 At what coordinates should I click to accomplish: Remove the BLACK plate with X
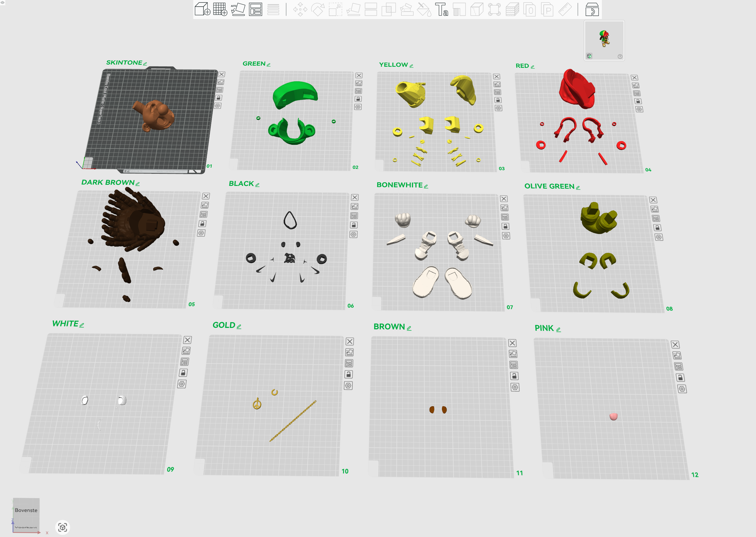pos(355,197)
